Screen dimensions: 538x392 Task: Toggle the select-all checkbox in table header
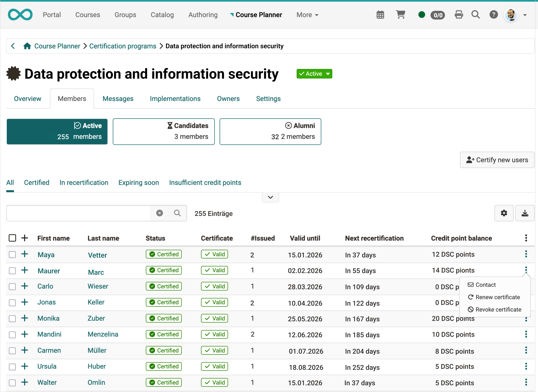(x=12, y=238)
